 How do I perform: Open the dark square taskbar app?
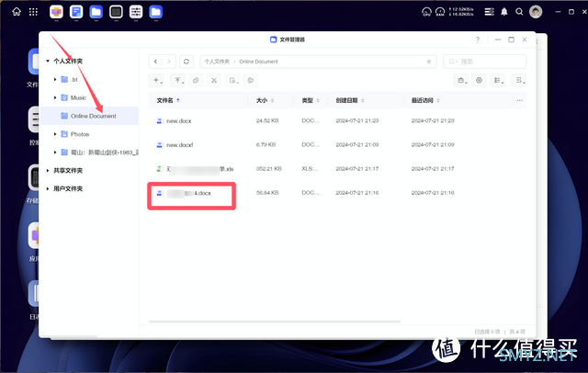tap(116, 12)
